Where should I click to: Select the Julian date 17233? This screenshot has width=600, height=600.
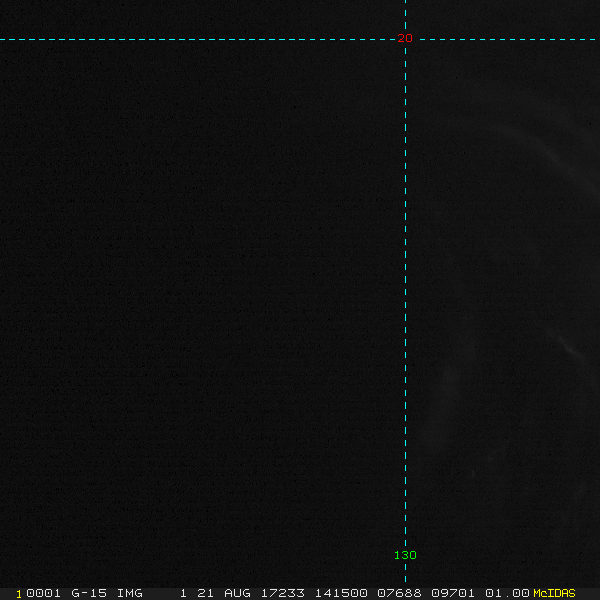pyautogui.click(x=283, y=593)
